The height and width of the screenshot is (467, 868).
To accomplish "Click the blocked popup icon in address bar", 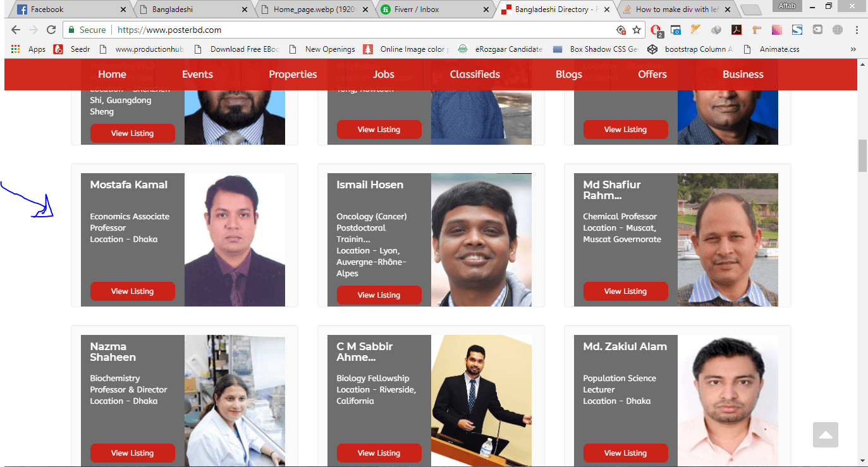I will click(x=621, y=30).
